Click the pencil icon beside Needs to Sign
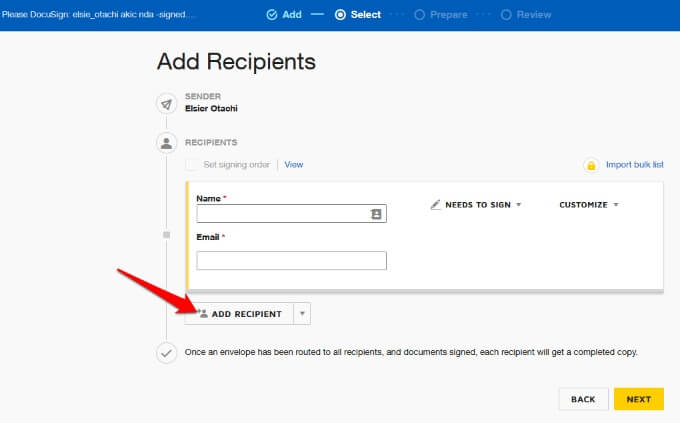Image resolution: width=680 pixels, height=423 pixels. tap(435, 205)
